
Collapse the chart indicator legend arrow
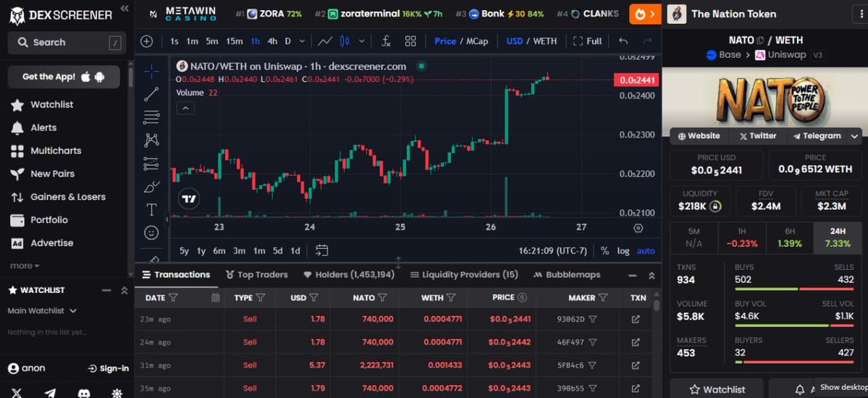[185, 108]
